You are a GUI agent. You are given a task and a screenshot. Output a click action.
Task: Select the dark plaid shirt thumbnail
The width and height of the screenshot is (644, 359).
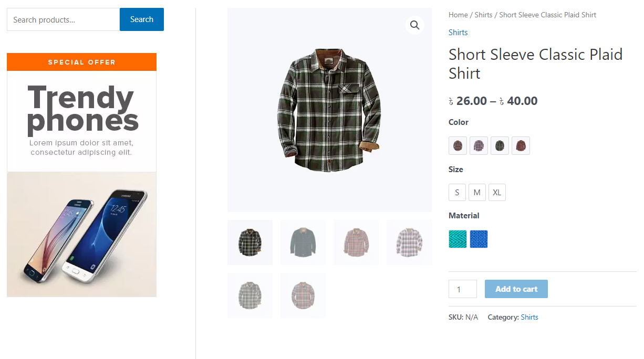point(250,242)
